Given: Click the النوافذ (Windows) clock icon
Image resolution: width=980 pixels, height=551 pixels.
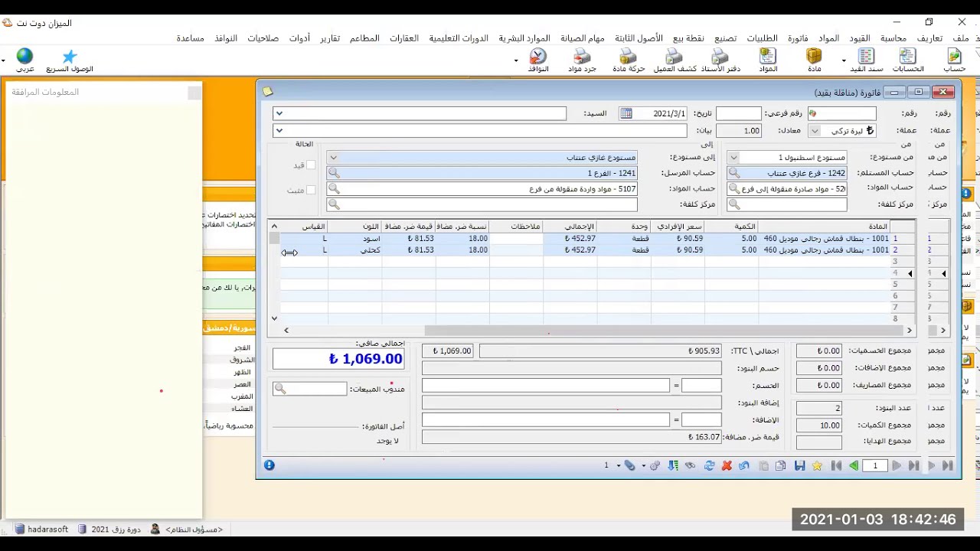Looking at the screenshot, I should click(538, 60).
